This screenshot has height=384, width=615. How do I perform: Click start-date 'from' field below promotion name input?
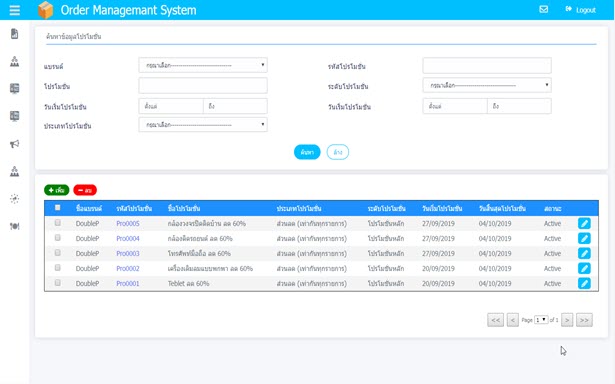pos(171,106)
